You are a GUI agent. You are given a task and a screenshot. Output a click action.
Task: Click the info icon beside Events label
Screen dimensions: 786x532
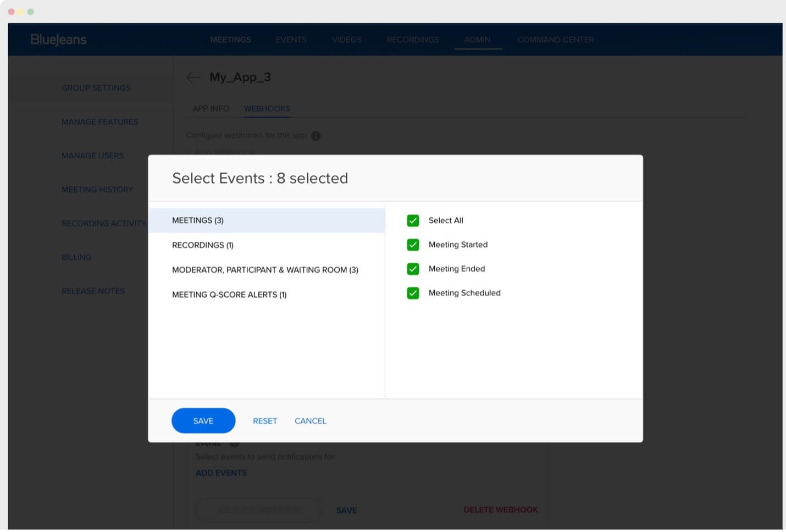point(233,442)
